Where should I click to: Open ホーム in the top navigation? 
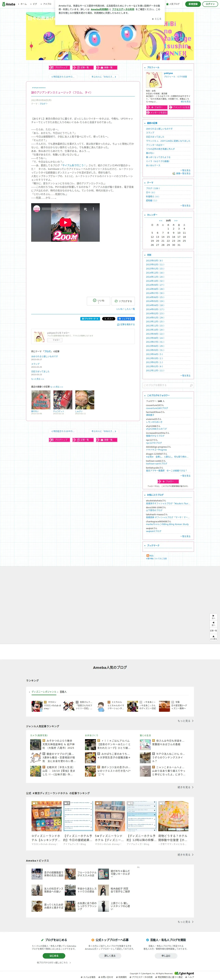tap(23, 4)
